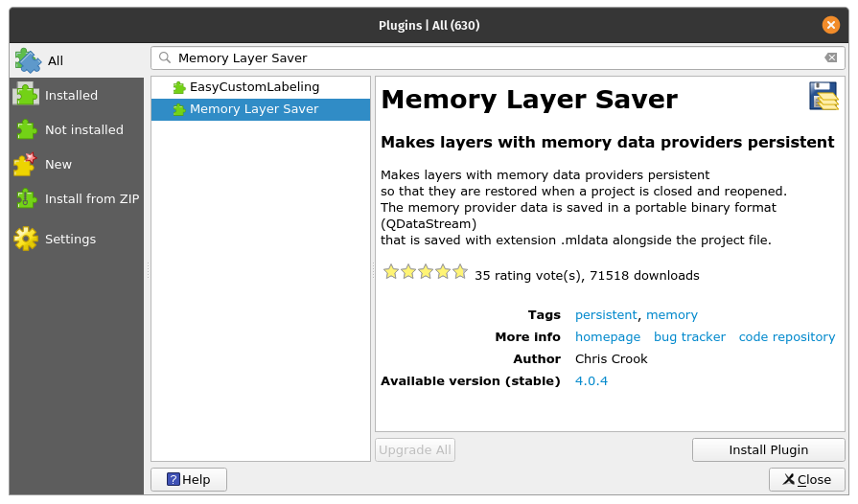Open Help for the plugin manager
858x504 pixels.
189,479
